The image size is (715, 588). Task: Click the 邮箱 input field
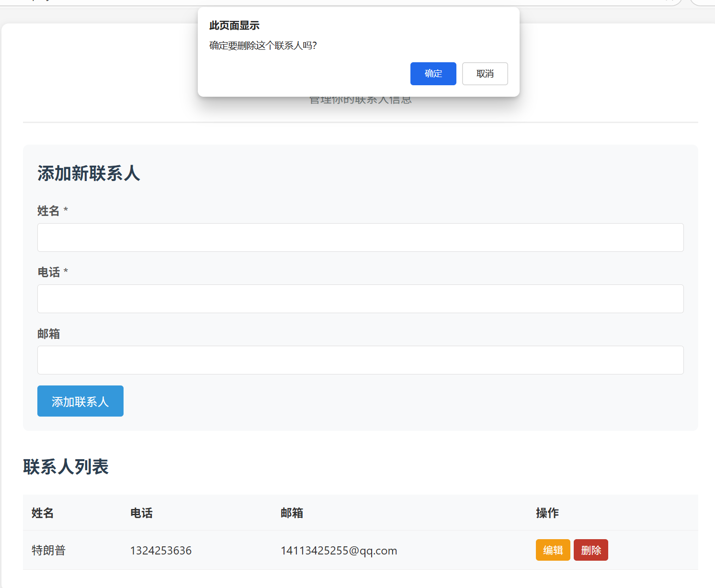coord(360,360)
